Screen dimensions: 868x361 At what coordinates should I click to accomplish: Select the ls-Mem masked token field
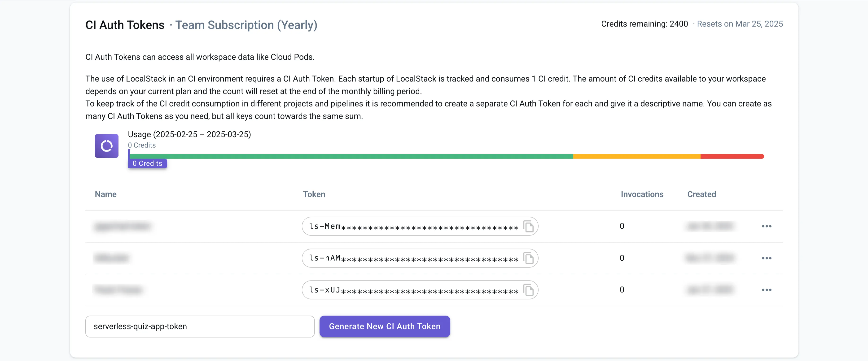pyautogui.click(x=420, y=226)
